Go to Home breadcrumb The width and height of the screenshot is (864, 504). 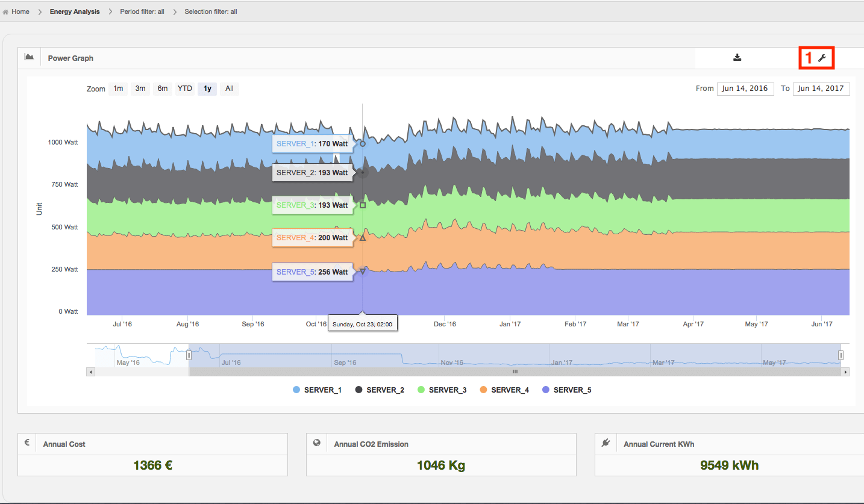tap(20, 11)
